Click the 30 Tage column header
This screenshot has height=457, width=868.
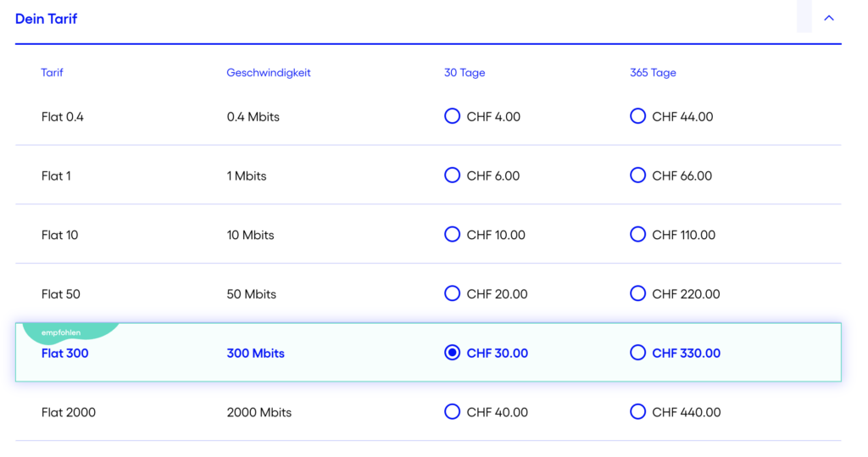[x=465, y=73]
